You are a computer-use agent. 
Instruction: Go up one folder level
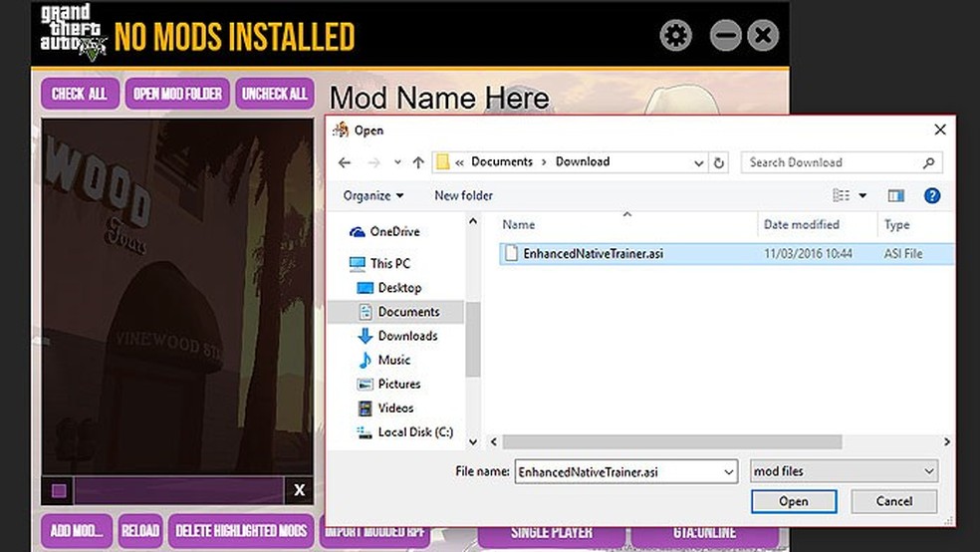[x=418, y=162]
